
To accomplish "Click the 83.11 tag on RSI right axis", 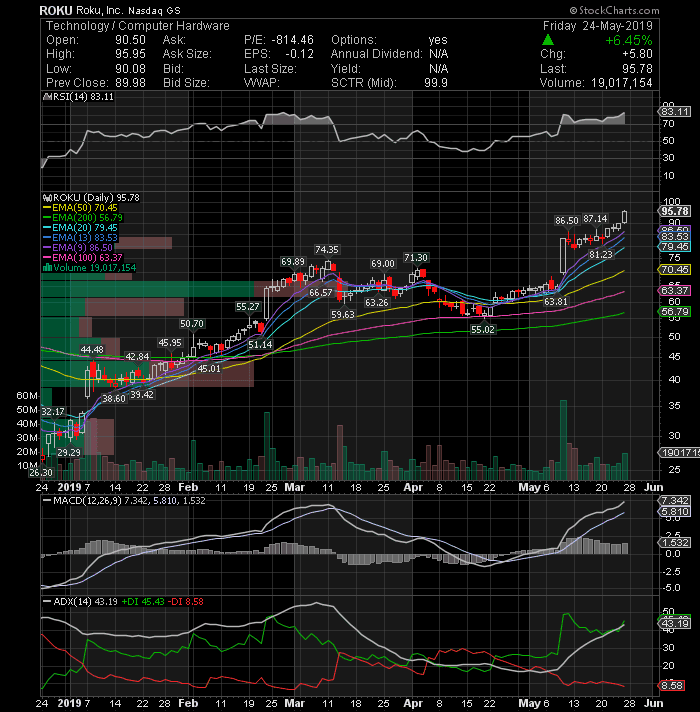I will tap(675, 111).
